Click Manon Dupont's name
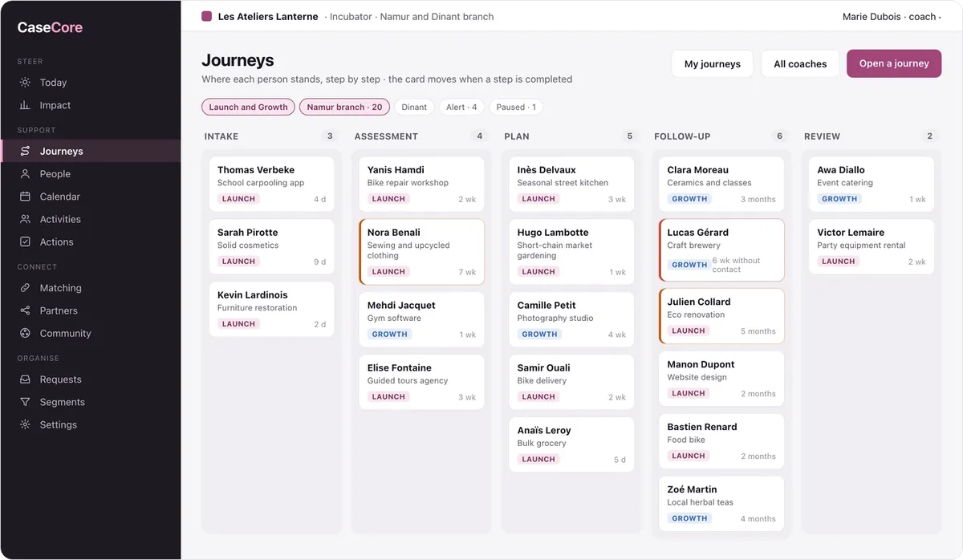Screen dimensions: 963x560 point(701,365)
